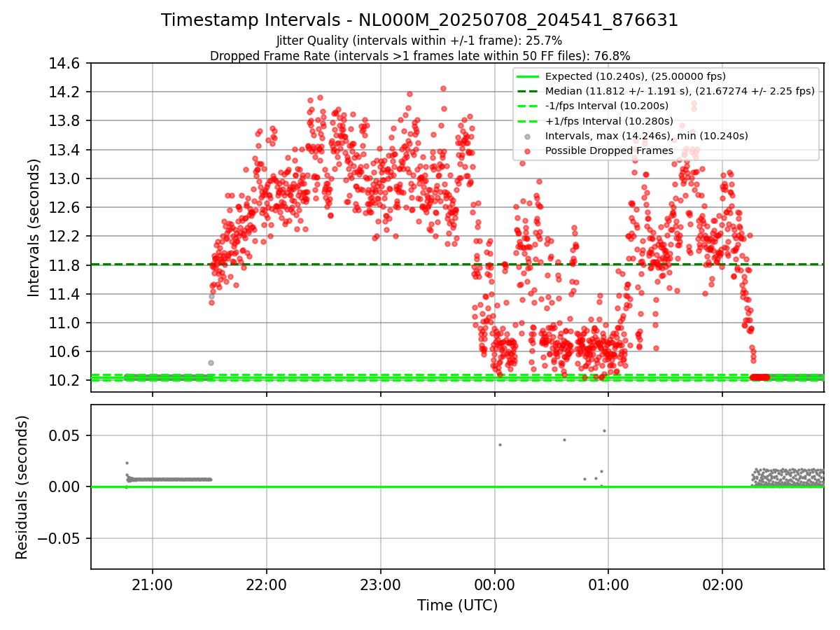
Task: Select the 'Jitter Quality' 25.7% subtitle line
Action: pos(419,41)
